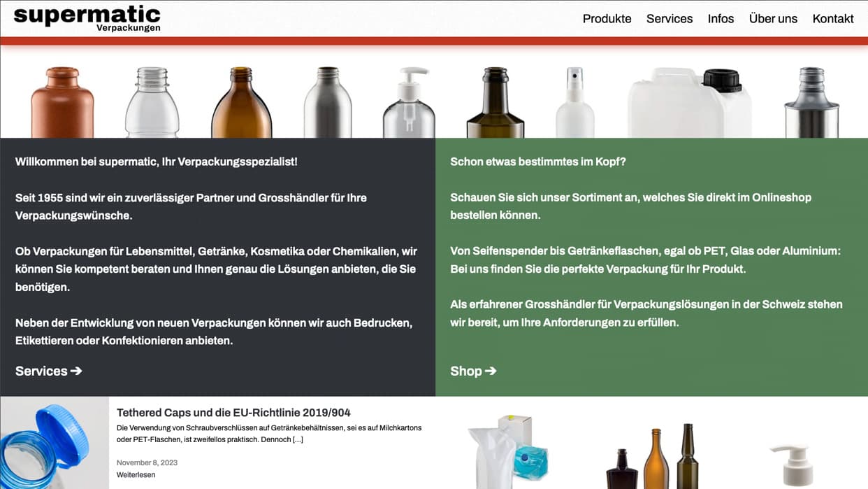Open the Kontakt page
Image resolution: width=868 pixels, height=489 pixels.
833,19
